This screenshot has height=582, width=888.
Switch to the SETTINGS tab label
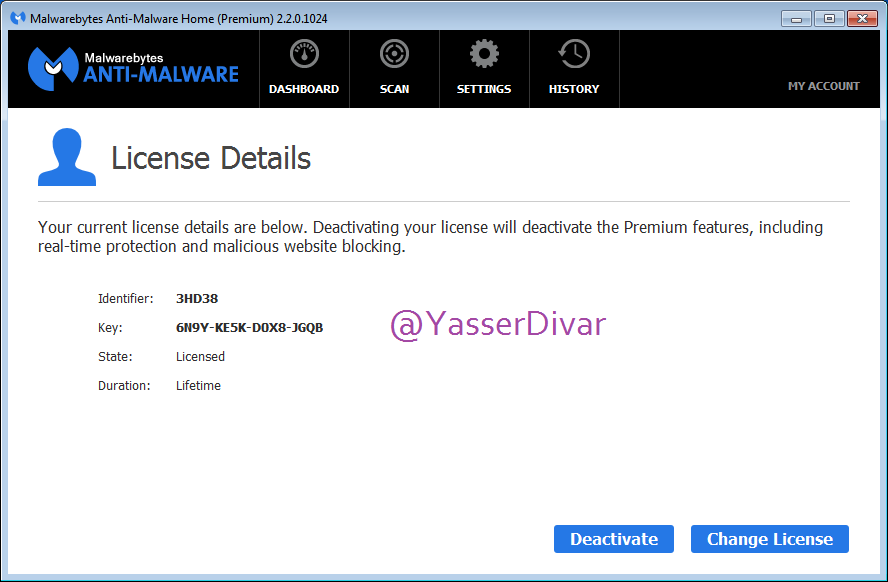484,89
